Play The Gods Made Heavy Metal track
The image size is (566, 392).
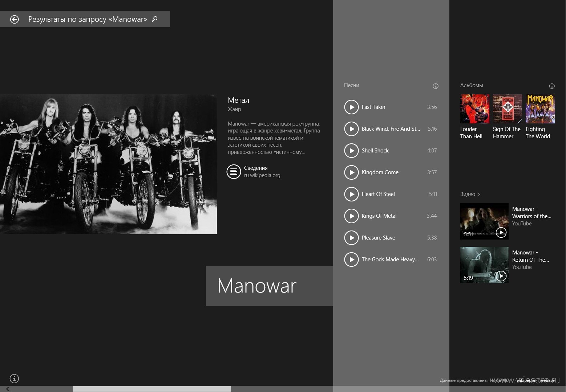click(x=351, y=260)
